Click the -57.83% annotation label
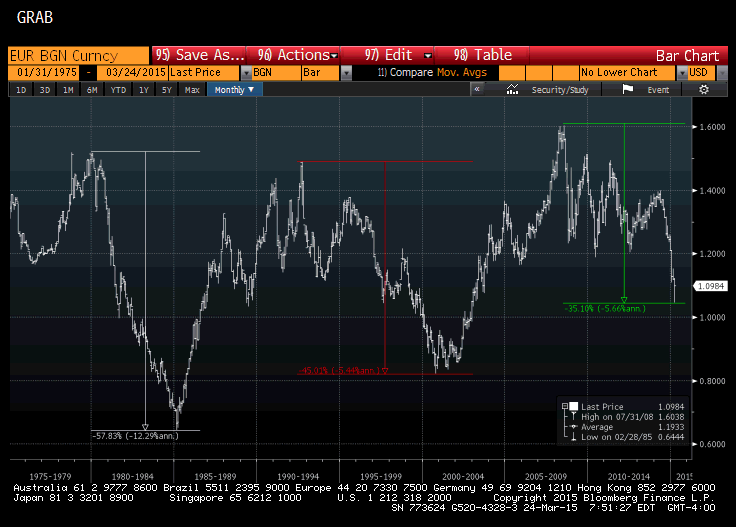736x527 pixels. pos(135,436)
